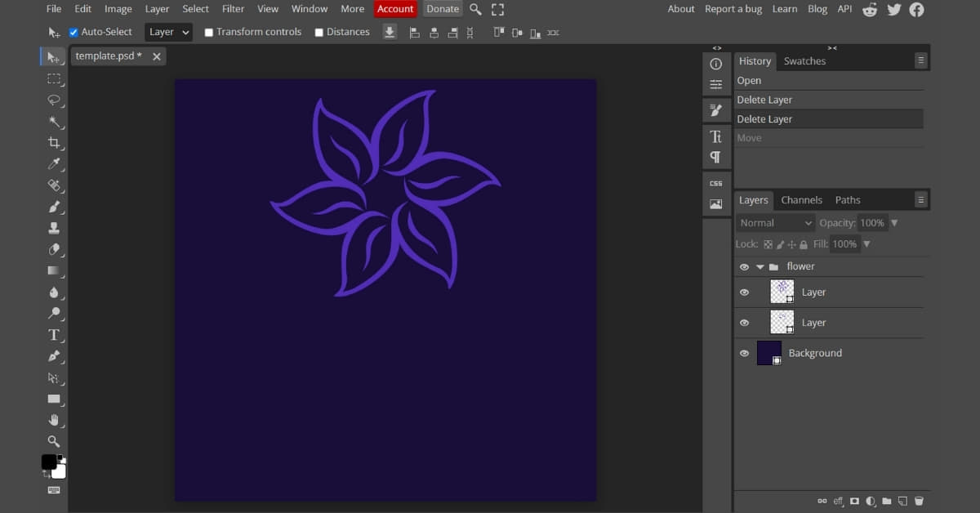Toggle lock transparent pixels checkerboard icon
980x513 pixels.
[768, 244]
